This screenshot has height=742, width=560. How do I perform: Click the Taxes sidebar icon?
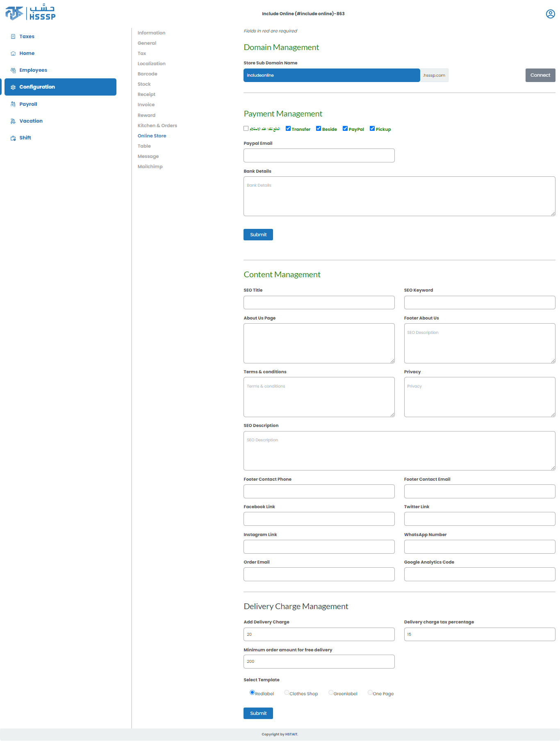13,37
